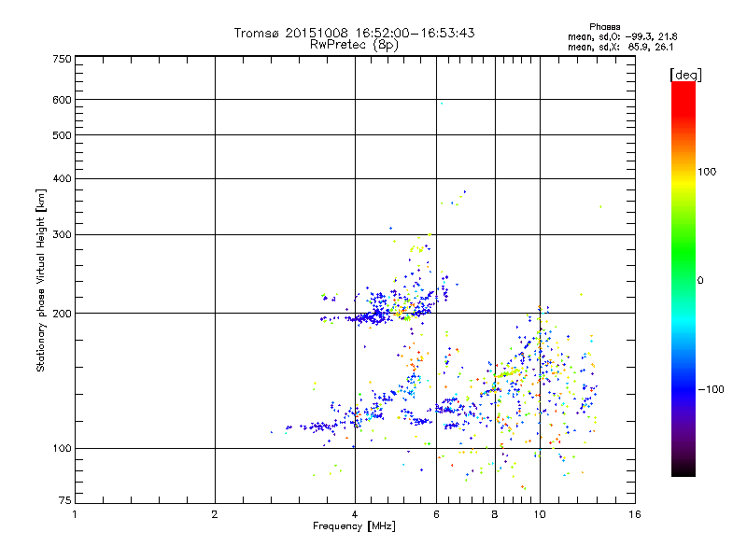This screenshot has width=747, height=560.
Task: Click the y-axis tick label '100'
Action: [62, 449]
